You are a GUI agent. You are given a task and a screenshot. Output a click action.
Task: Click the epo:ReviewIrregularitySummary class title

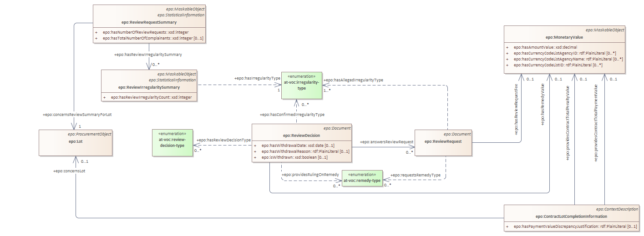[148, 87]
